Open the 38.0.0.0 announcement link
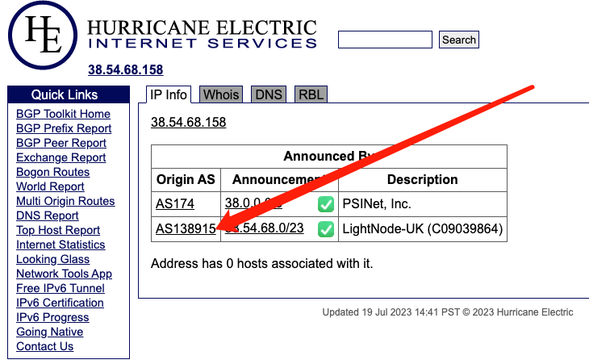589x364 pixels. pyautogui.click(x=253, y=203)
